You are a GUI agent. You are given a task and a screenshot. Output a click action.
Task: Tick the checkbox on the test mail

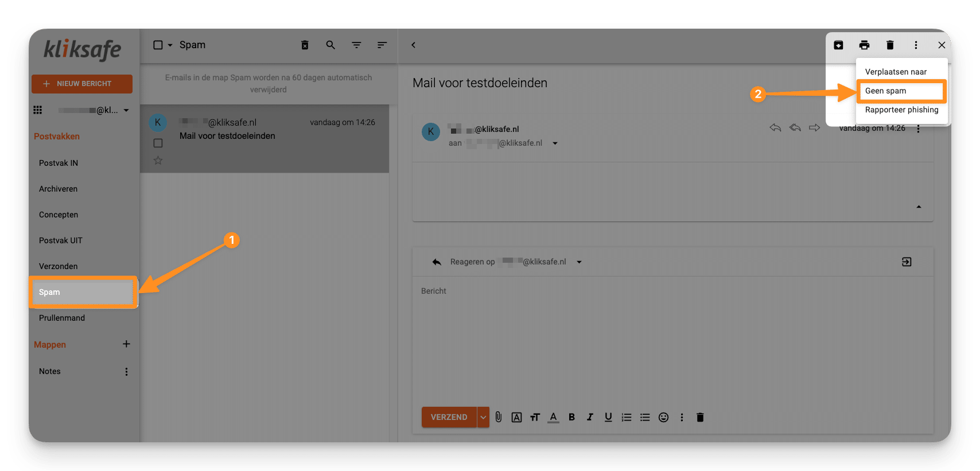[x=158, y=143]
